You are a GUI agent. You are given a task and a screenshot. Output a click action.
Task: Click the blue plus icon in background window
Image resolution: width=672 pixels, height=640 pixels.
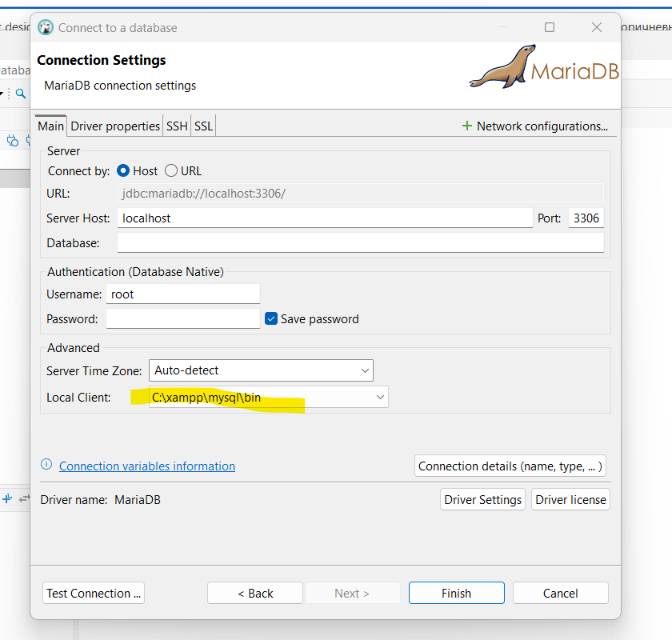click(x=7, y=498)
